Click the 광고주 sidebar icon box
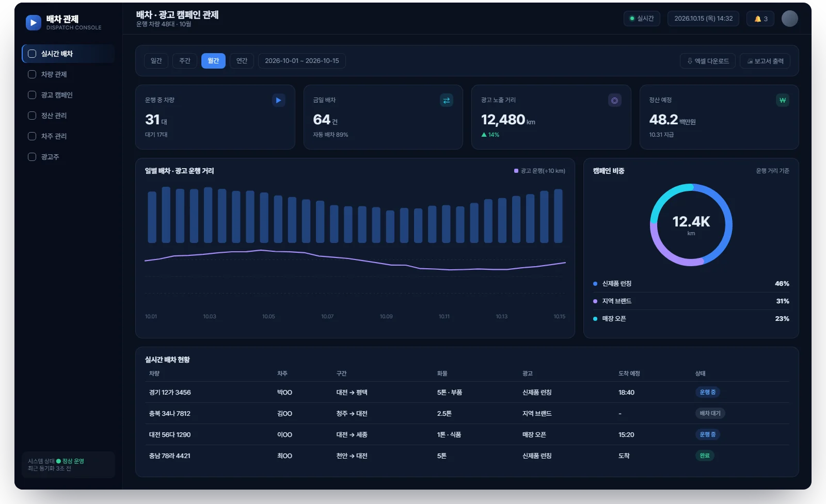Viewport: 826px width, 504px height. [x=32, y=157]
